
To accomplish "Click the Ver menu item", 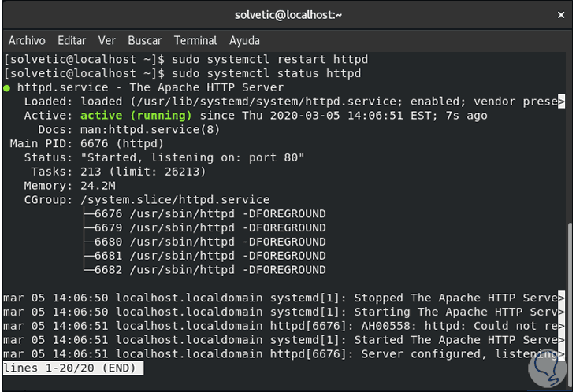I will coord(106,40).
